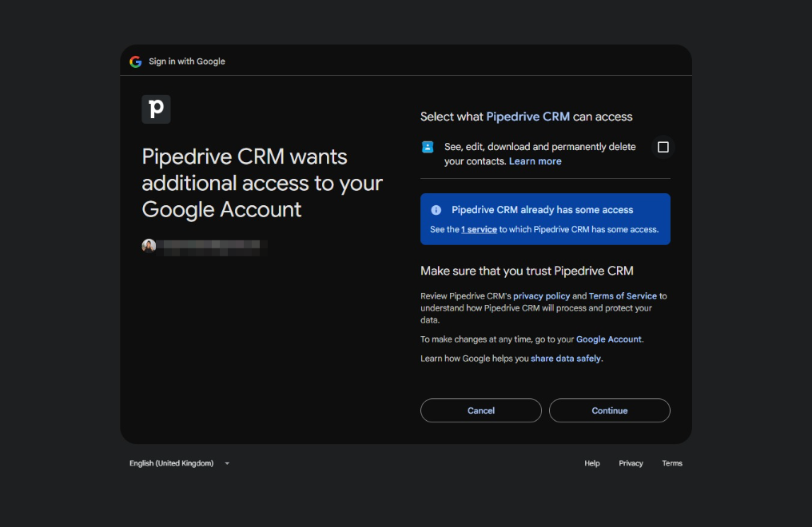Screen dimensions: 812x527
Task: Click the account profile avatar
Action: [149, 245]
